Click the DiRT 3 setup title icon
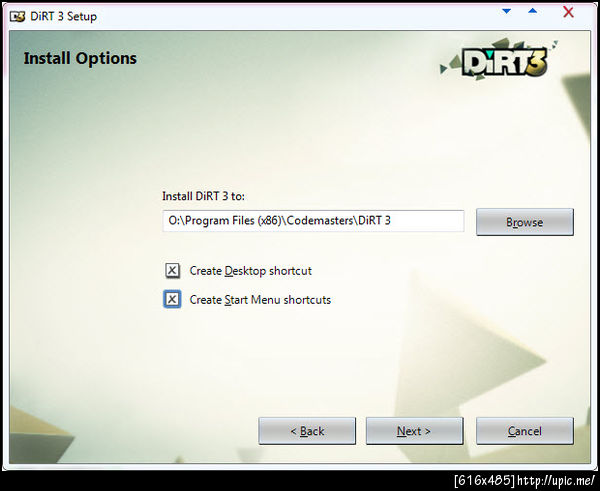 pyautogui.click(x=17, y=16)
